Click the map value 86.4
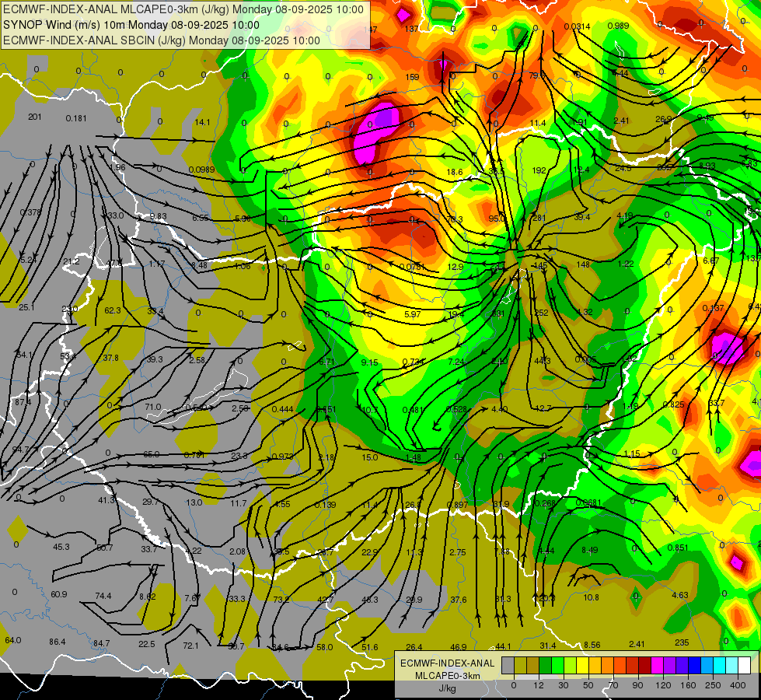This screenshot has width=761, height=700. [x=58, y=642]
